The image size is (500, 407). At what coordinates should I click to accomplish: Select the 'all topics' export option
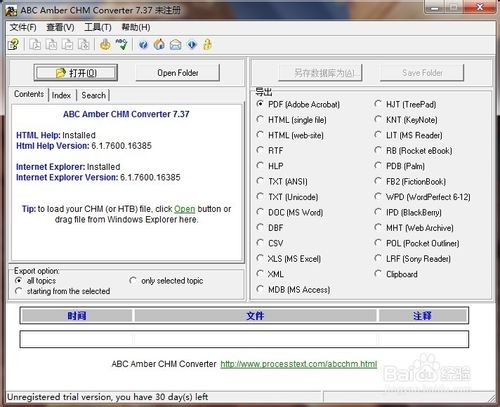(36, 281)
